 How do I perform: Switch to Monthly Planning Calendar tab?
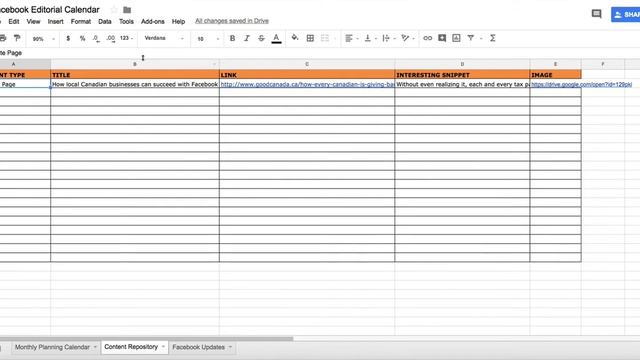52,347
